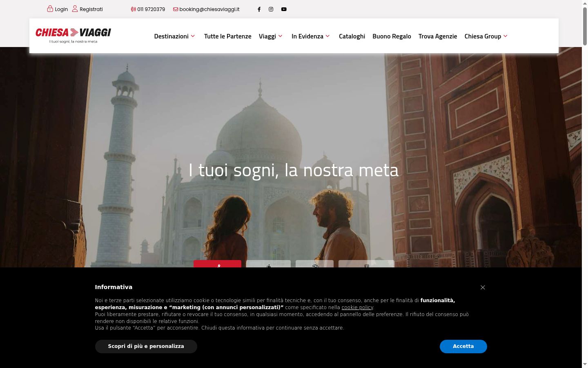Click the "Informativa" heading in cookie banner
The height and width of the screenshot is (368, 588).
click(114, 287)
